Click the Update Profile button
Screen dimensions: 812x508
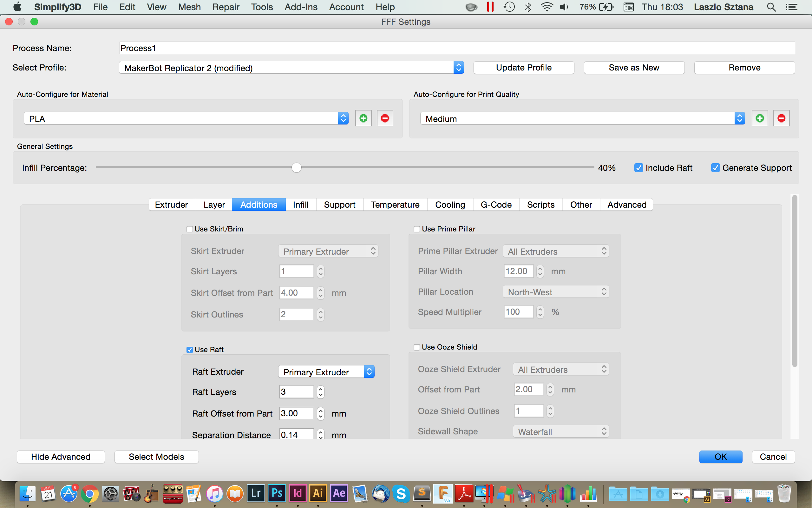point(524,68)
